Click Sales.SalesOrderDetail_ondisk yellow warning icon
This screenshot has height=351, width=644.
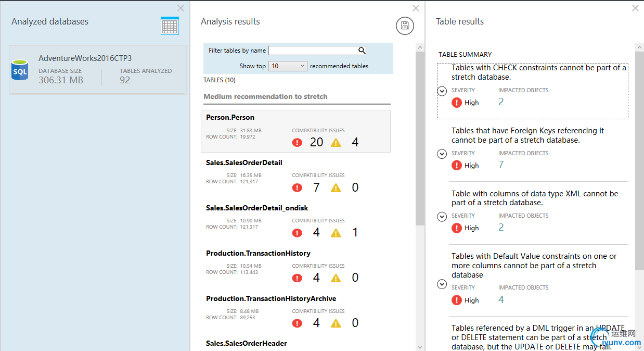(x=336, y=233)
